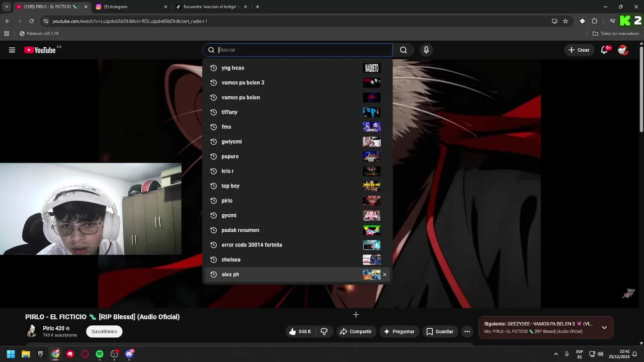The image size is (644, 362).
Task: Select the 'tiffany' search suggestion
Action: coord(297,112)
